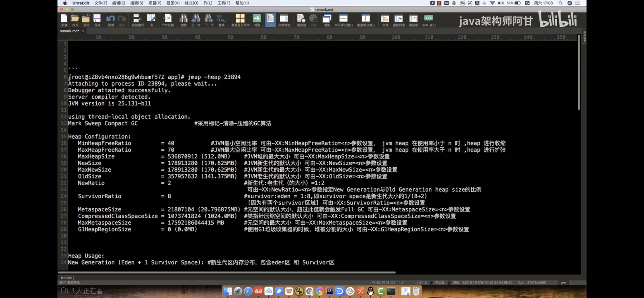Open the 项目(P) menu

click(x=155, y=3)
